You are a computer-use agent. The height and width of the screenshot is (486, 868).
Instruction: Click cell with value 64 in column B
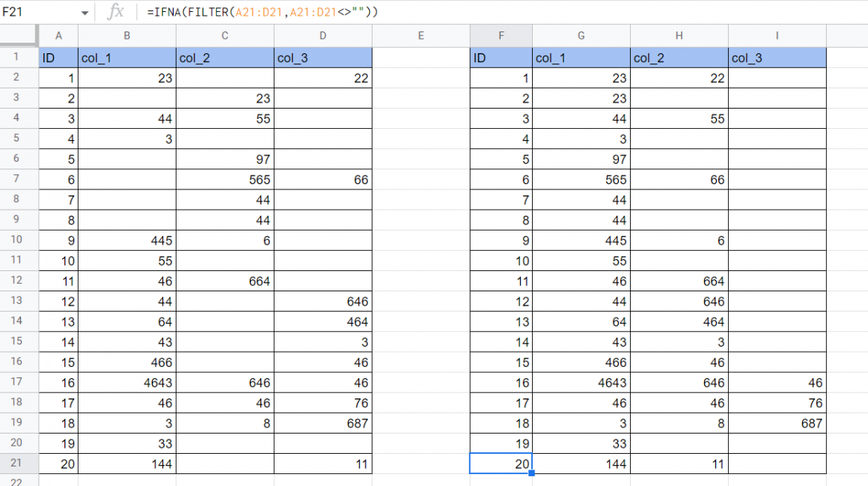[126, 321]
